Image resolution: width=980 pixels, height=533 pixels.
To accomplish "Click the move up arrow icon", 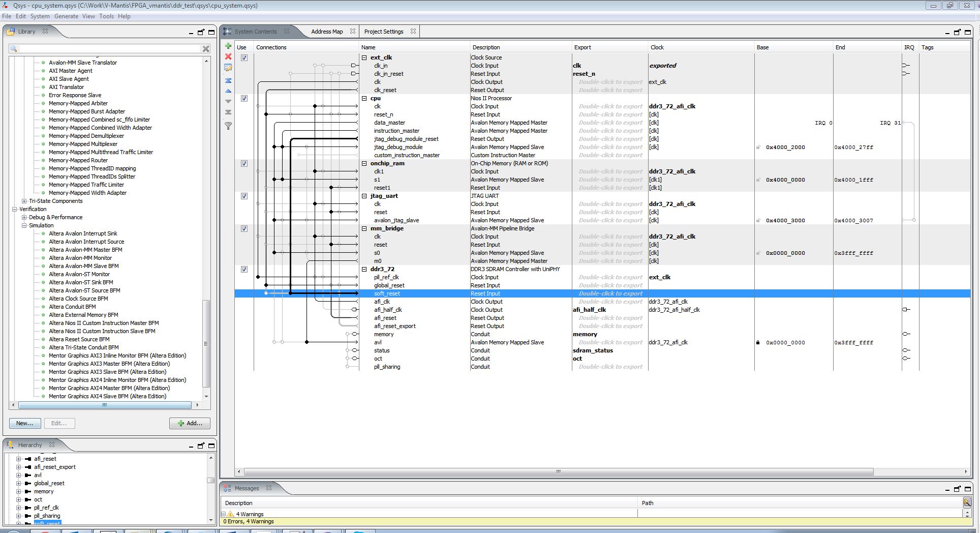I will (228, 91).
